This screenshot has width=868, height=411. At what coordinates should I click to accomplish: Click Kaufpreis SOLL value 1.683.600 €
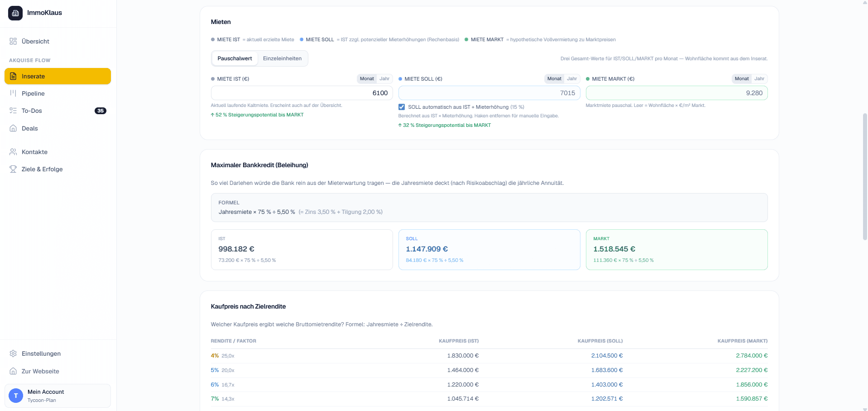click(607, 370)
